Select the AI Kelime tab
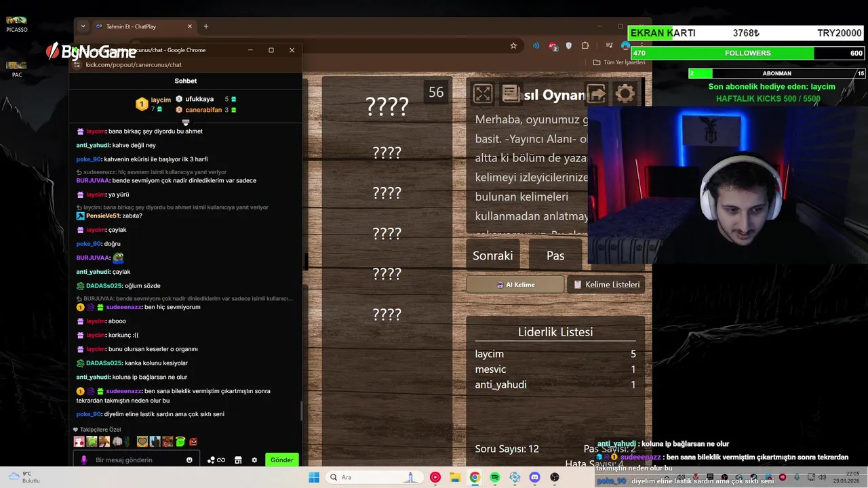This screenshot has height=488, width=868. 515,285
